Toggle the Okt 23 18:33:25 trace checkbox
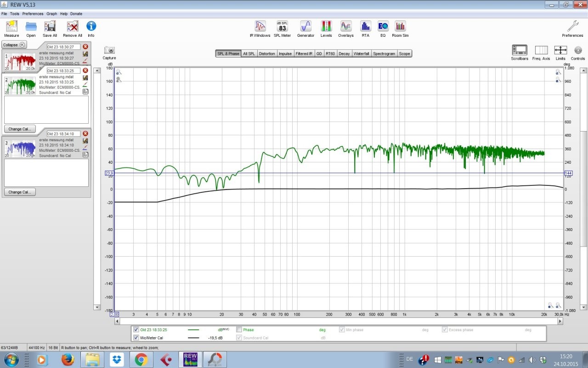Screen dimensions: 588x368 tap(136, 330)
